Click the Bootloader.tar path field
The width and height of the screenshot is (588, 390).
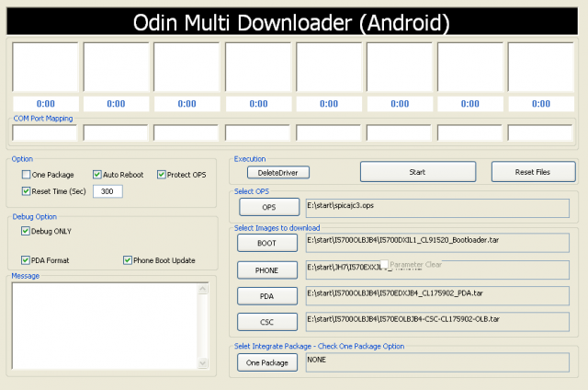[x=437, y=243]
